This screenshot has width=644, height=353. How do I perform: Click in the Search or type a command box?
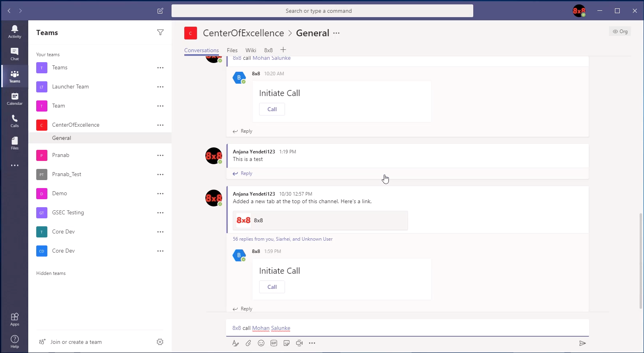pyautogui.click(x=322, y=11)
